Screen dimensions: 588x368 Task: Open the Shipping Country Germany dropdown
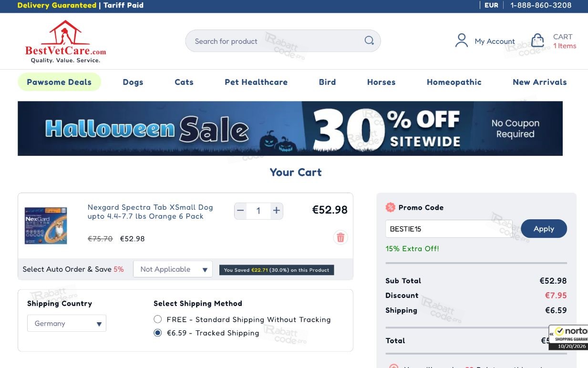[67, 323]
